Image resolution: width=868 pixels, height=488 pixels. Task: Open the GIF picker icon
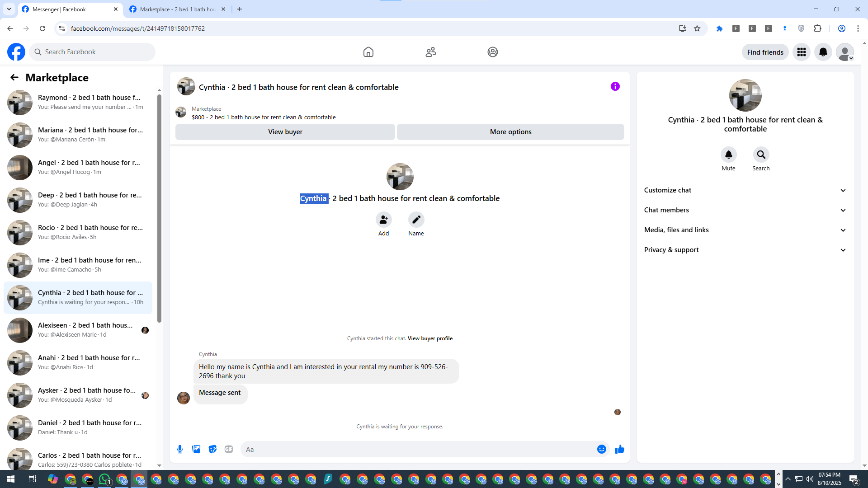pos(229,449)
